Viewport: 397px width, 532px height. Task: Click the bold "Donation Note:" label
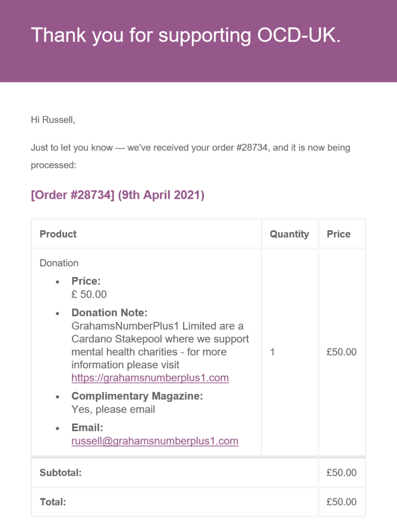[109, 313]
